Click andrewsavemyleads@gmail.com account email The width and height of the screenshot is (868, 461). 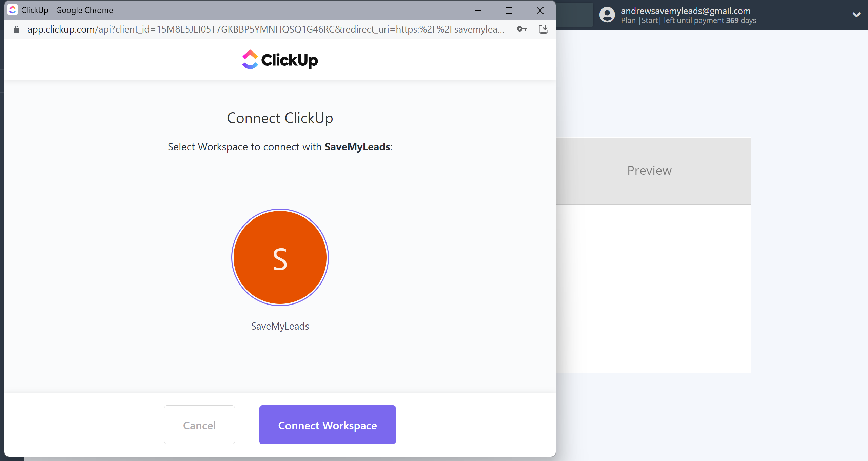686,11
